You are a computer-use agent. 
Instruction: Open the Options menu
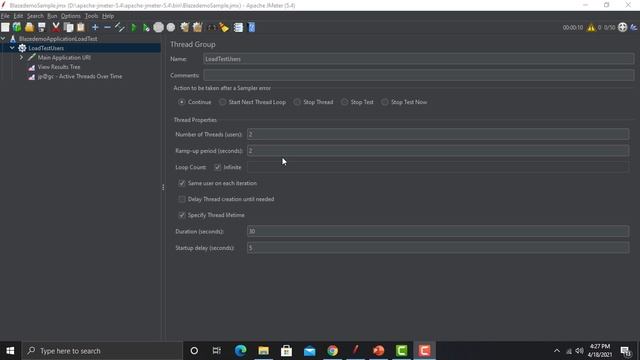pyautogui.click(x=71, y=16)
